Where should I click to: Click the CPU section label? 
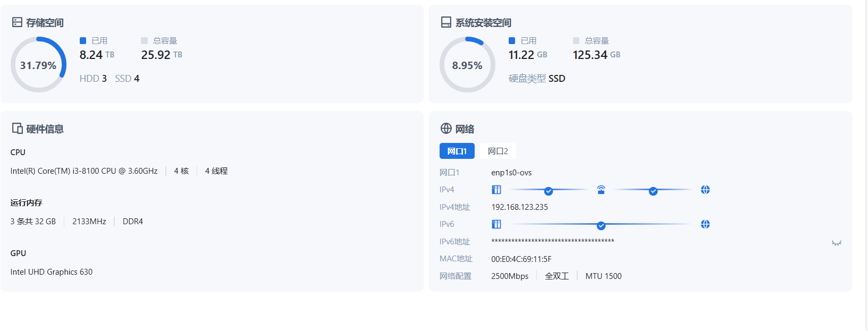[x=18, y=152]
